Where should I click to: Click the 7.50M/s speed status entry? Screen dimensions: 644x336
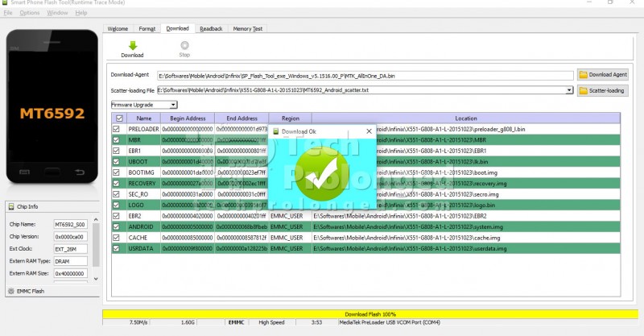[x=138, y=322]
